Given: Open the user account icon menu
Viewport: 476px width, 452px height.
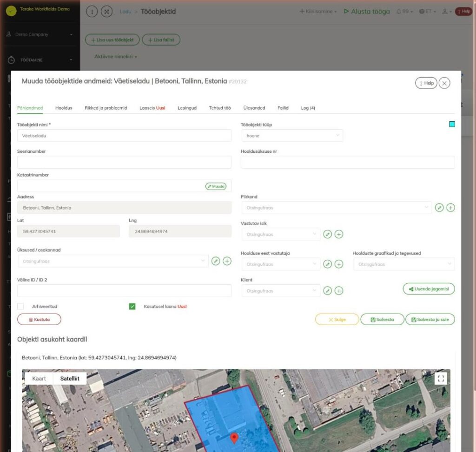Looking at the screenshot, I should pyautogui.click(x=447, y=12).
